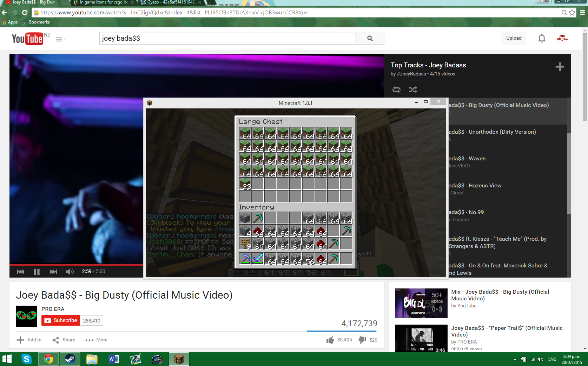This screenshot has height=366, width=588.
Task: Open the Mix Joey Bada$$ thumbnail
Action: (x=421, y=303)
